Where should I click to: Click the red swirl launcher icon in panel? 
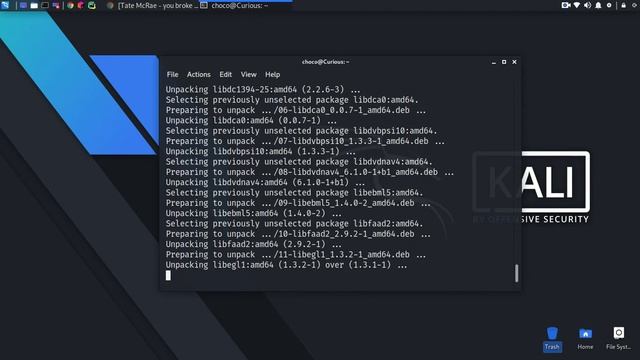pyautogui.click(x=81, y=5)
